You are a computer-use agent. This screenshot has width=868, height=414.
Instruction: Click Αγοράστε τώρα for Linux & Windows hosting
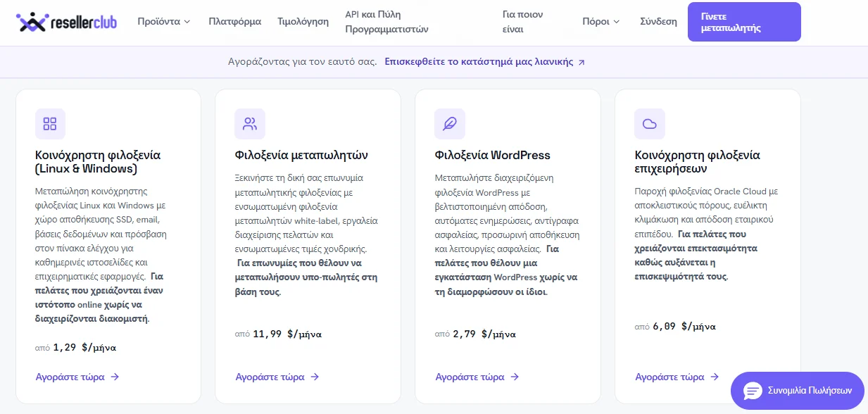click(77, 377)
